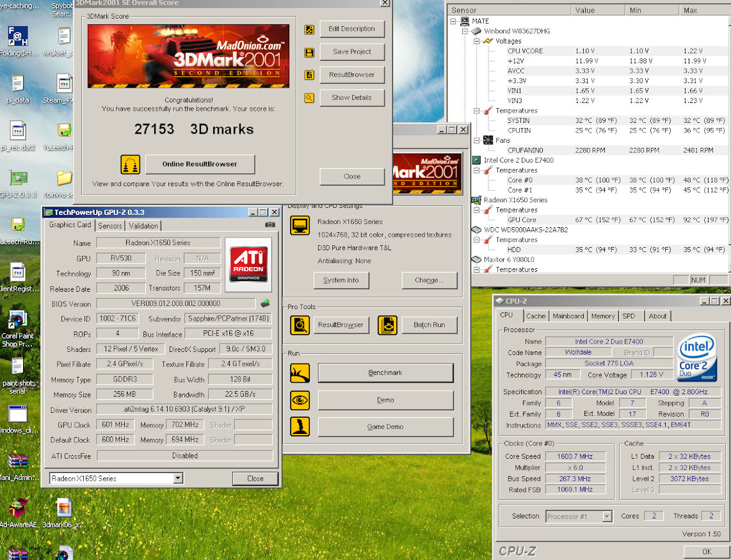
Task: Open the Folding@Home desktop icon
Action: point(18,37)
